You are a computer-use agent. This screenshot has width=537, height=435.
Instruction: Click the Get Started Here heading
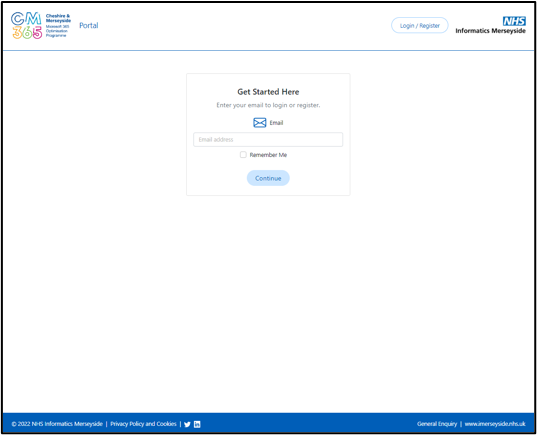coord(268,92)
